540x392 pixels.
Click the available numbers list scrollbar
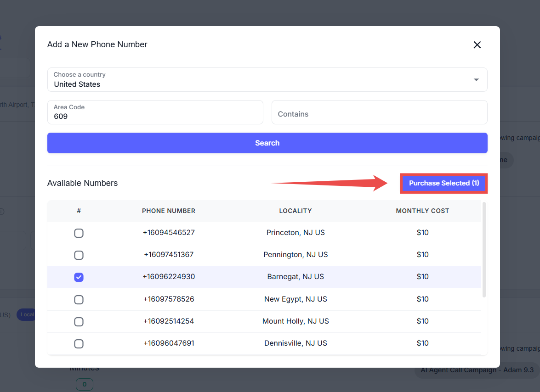click(x=484, y=250)
